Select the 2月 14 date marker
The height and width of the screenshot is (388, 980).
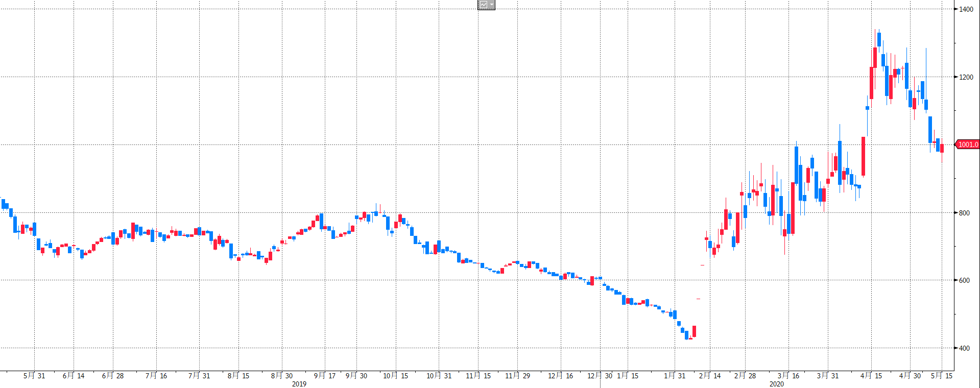click(x=710, y=376)
